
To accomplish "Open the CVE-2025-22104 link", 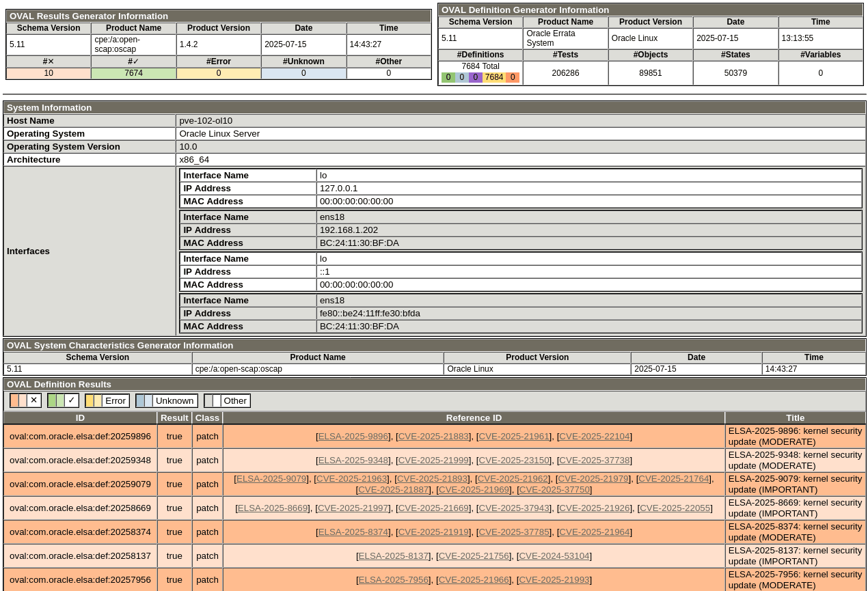I will pyautogui.click(x=595, y=437).
